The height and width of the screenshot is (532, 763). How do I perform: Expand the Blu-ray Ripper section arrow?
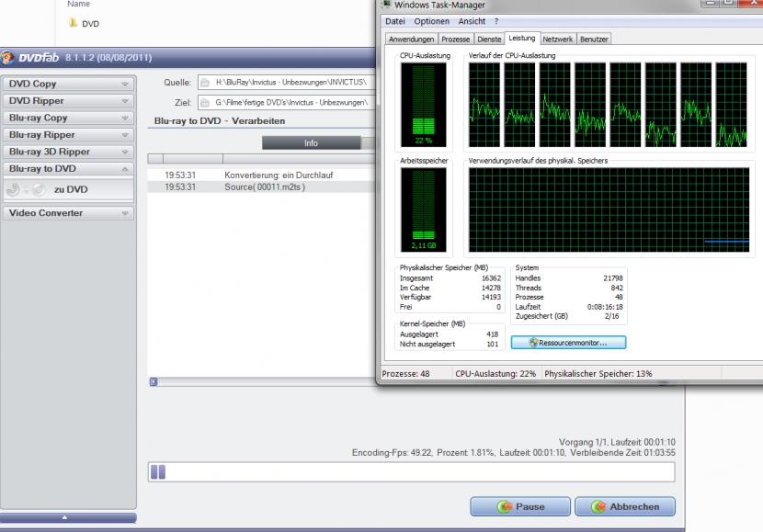coord(125,135)
